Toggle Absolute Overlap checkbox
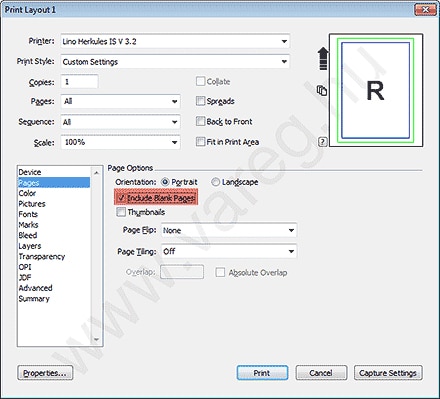440x399 pixels. (220, 272)
